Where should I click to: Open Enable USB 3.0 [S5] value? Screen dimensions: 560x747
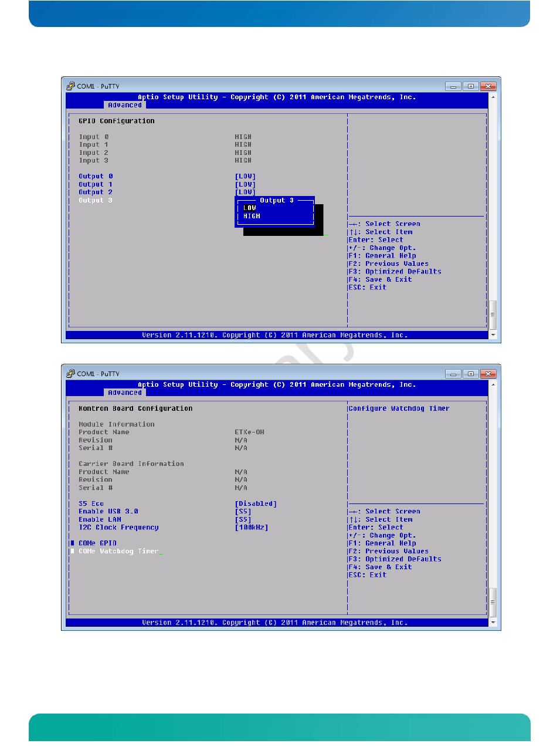[x=243, y=511]
